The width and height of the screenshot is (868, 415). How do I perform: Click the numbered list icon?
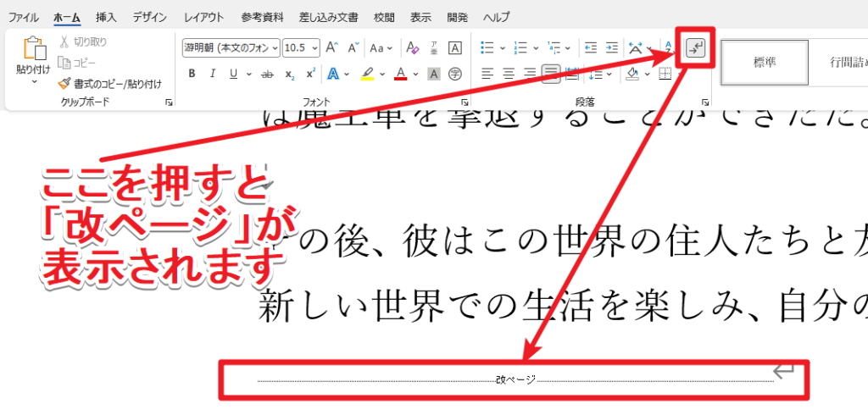pos(520,47)
